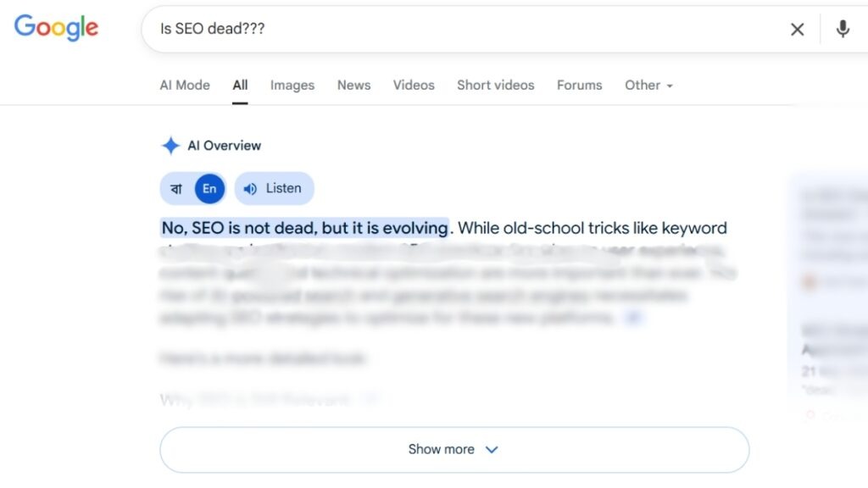Switch to the Images tab

tap(292, 85)
